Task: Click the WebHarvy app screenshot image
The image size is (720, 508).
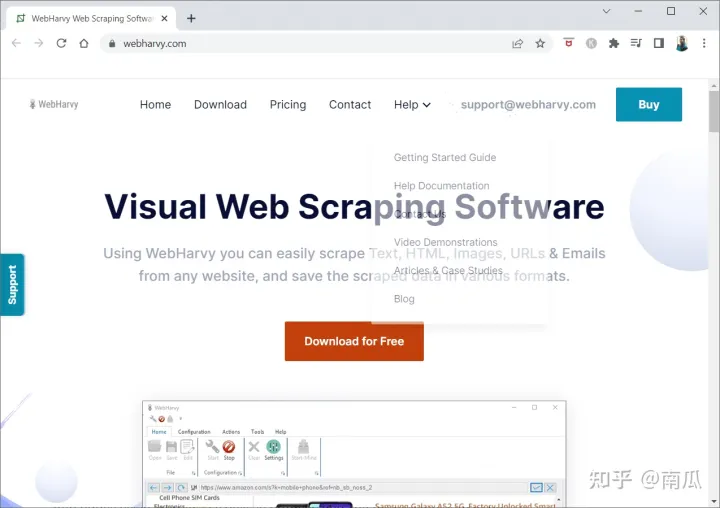Action: pos(354,454)
